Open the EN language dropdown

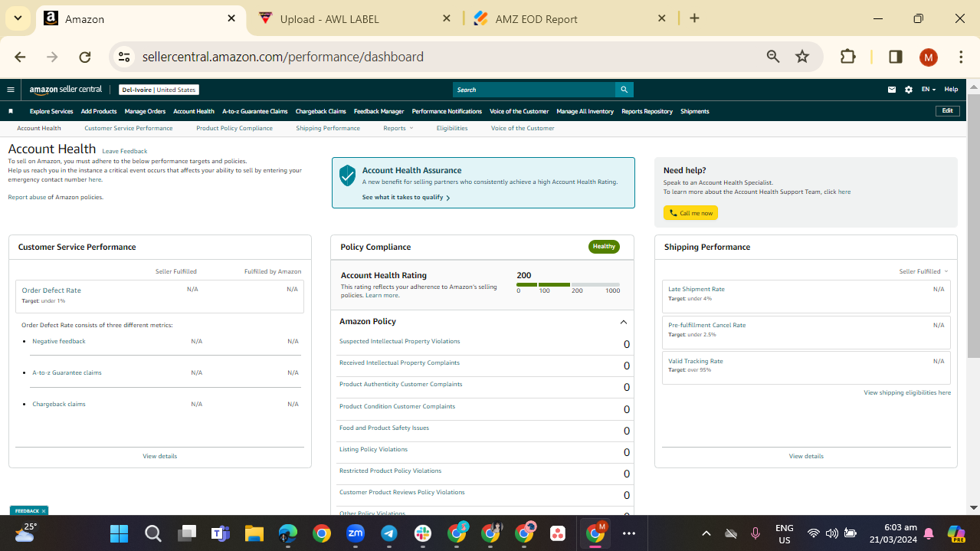click(928, 90)
